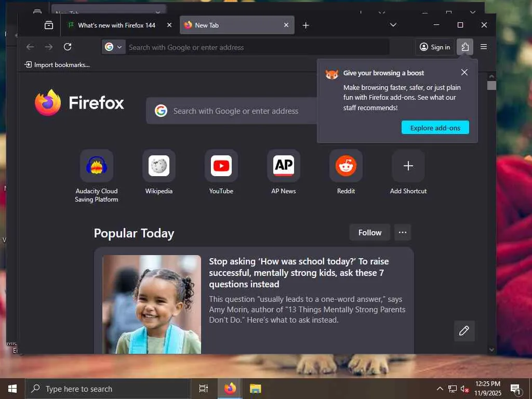Click the Popular Today heading
Image resolution: width=532 pixels, height=399 pixels.
134,233
